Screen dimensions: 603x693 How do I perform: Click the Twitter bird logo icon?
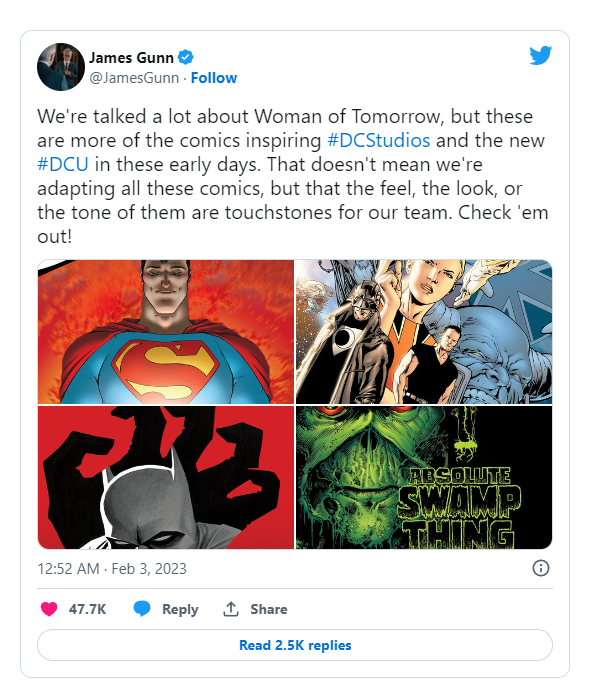click(x=541, y=55)
